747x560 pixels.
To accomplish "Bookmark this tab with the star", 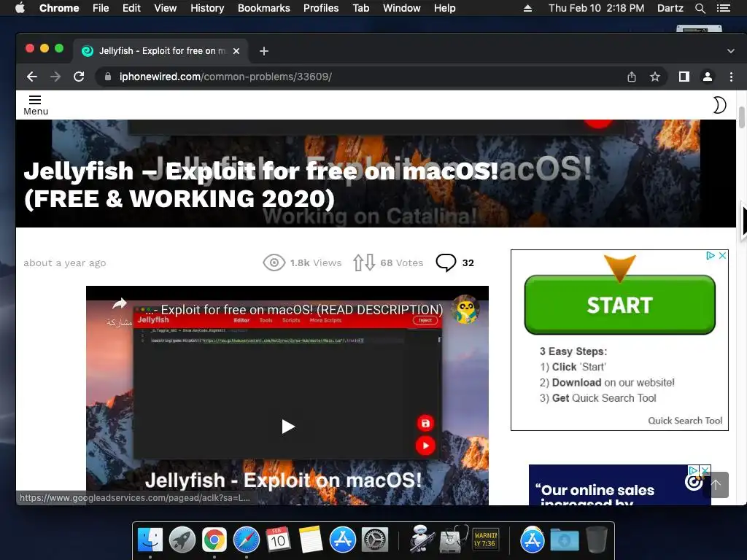I will click(x=655, y=77).
